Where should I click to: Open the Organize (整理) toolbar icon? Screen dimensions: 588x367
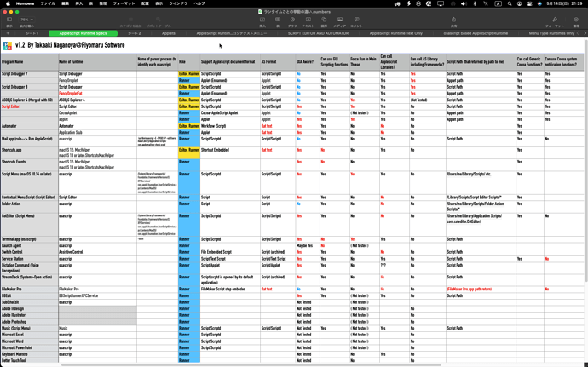(x=576, y=20)
